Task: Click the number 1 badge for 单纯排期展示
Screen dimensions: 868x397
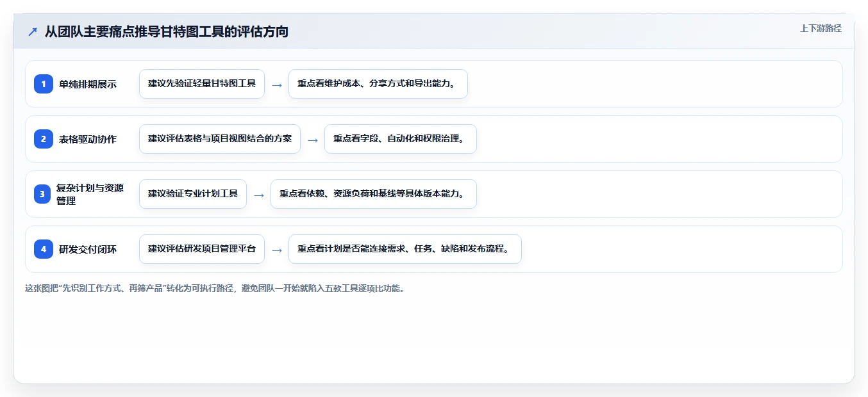Action: [44, 84]
